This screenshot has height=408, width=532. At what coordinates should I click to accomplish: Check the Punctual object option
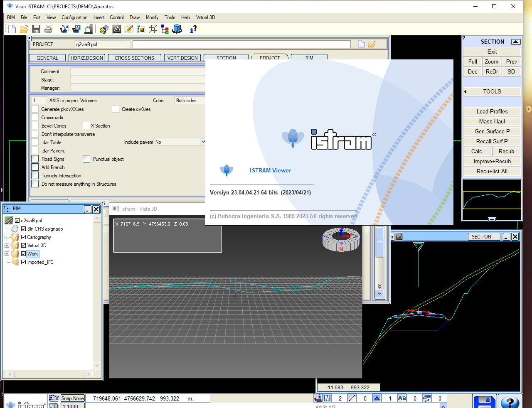point(86,159)
